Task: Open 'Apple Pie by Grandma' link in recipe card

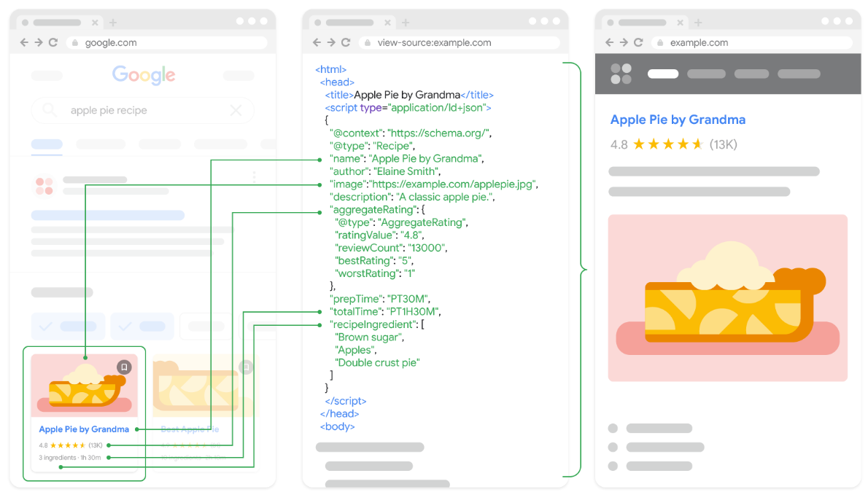Action: tap(84, 429)
